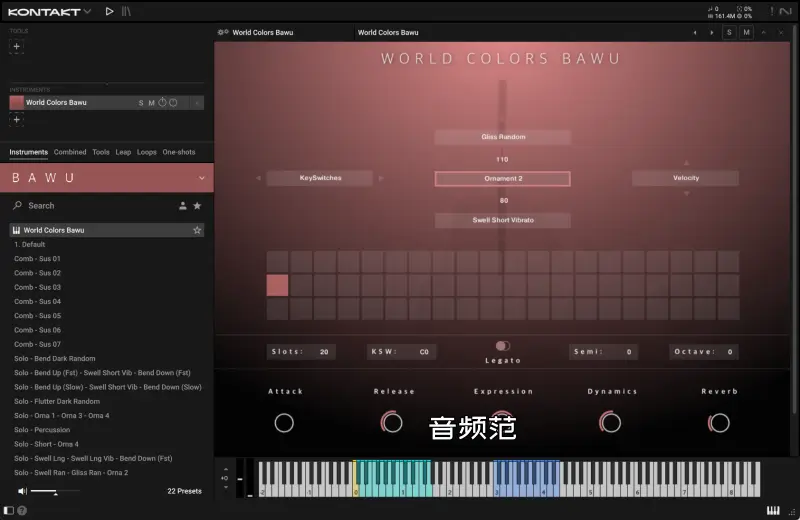800x520 pixels.
Task: Click the Native Instruments logo icon
Action: [786, 11]
